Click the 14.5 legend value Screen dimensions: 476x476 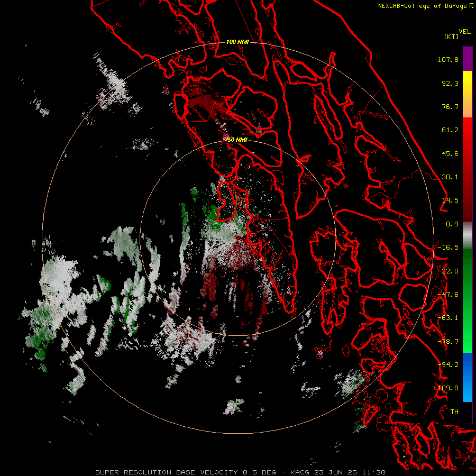pos(450,200)
